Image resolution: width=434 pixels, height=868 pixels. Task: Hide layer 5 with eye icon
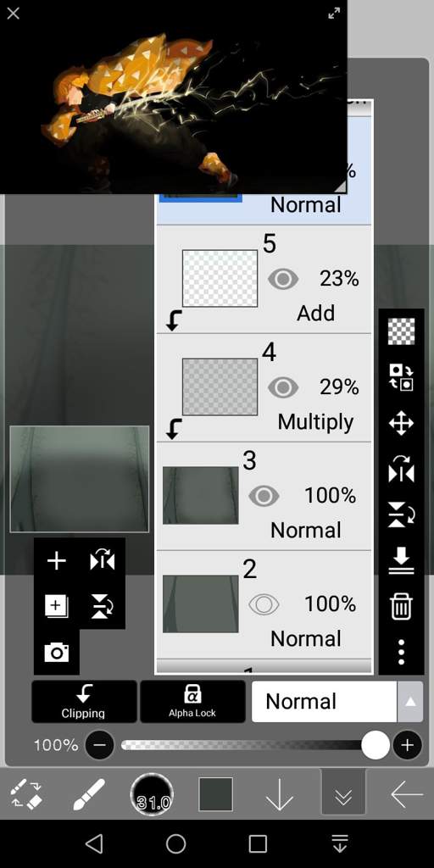(283, 279)
